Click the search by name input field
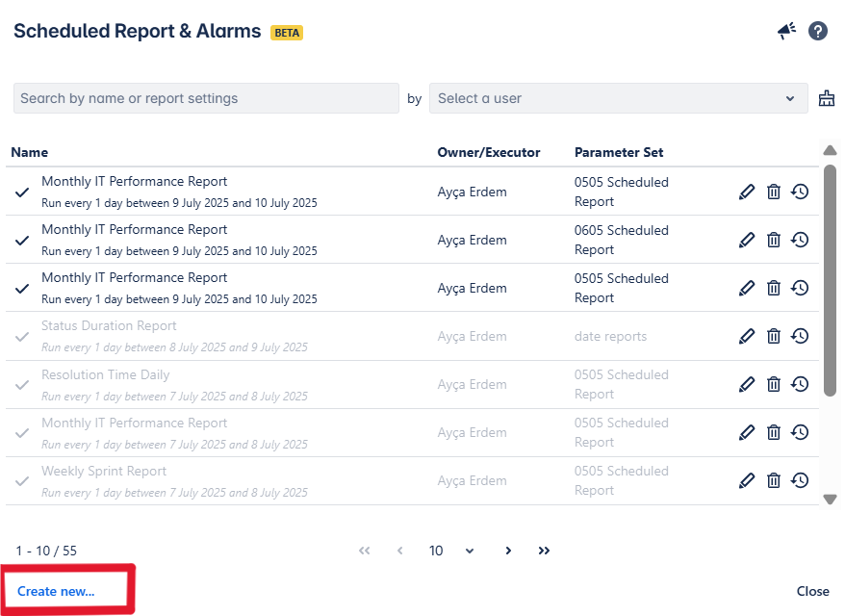Viewport: 845px width, 616px height. coord(206,98)
